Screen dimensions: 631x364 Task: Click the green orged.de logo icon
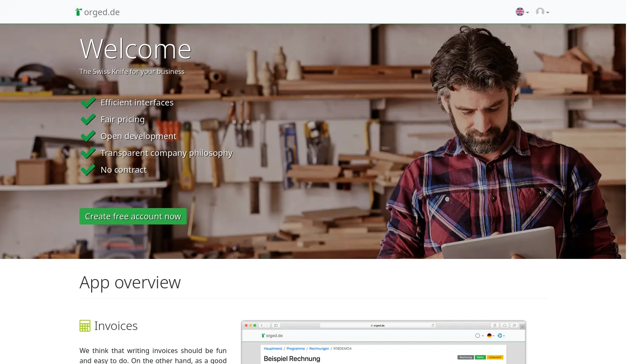coord(78,12)
